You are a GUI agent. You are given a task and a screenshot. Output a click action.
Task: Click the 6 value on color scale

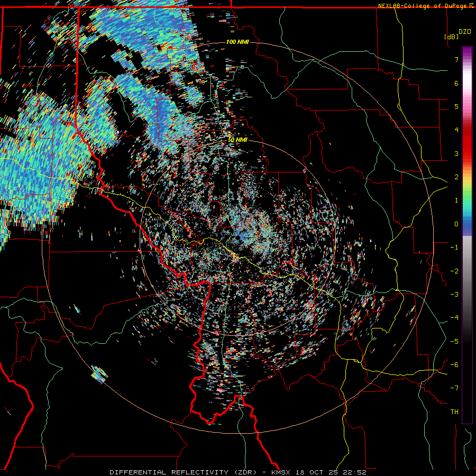456,83
